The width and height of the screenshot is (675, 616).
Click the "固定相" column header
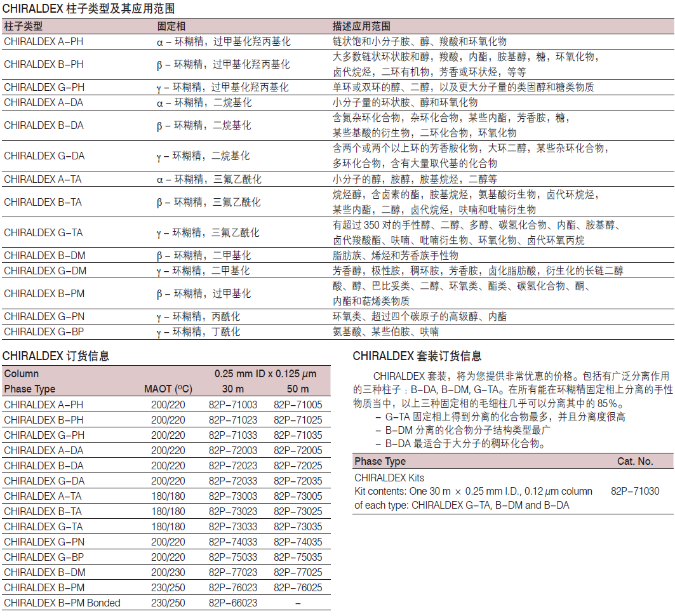[171, 26]
